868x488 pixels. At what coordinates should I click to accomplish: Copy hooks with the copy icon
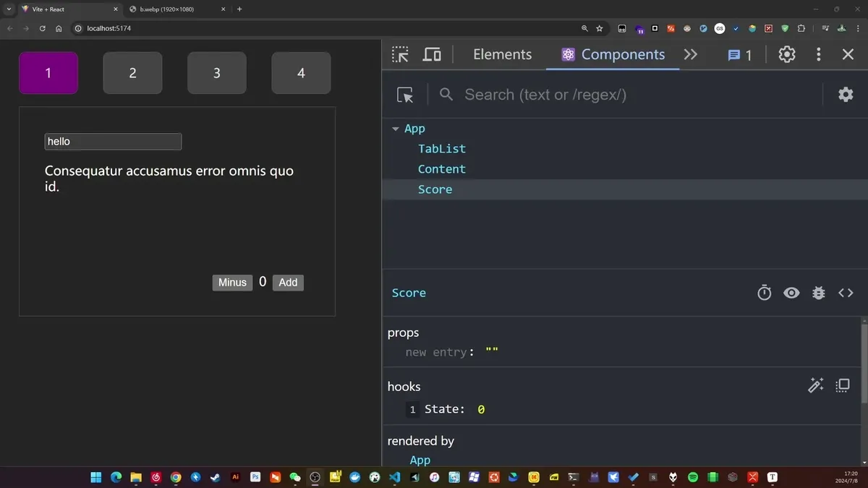tap(843, 385)
